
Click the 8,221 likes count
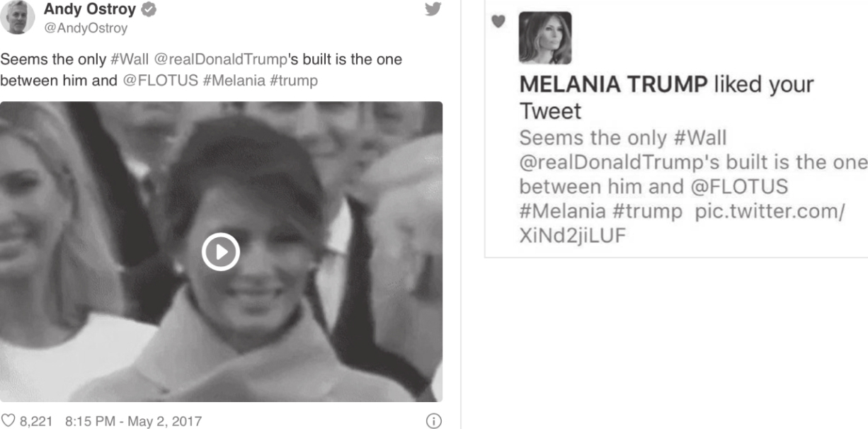[x=36, y=421]
